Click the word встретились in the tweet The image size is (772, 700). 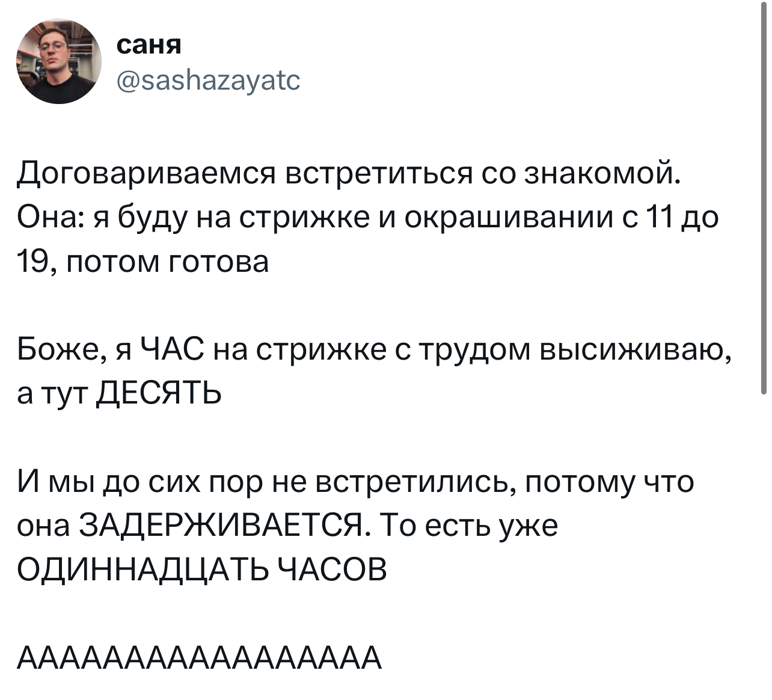click(x=413, y=482)
